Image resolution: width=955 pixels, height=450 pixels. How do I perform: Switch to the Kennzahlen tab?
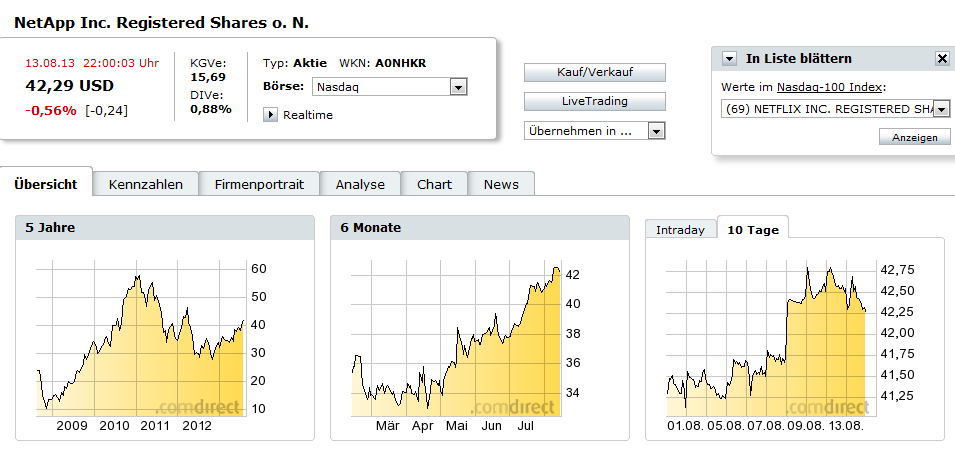point(146,184)
